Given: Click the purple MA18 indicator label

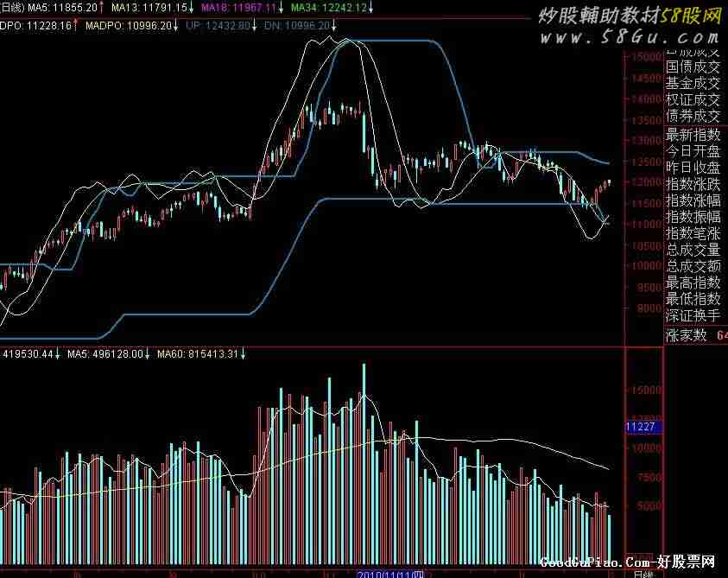Looking at the screenshot, I should tap(242, 8).
